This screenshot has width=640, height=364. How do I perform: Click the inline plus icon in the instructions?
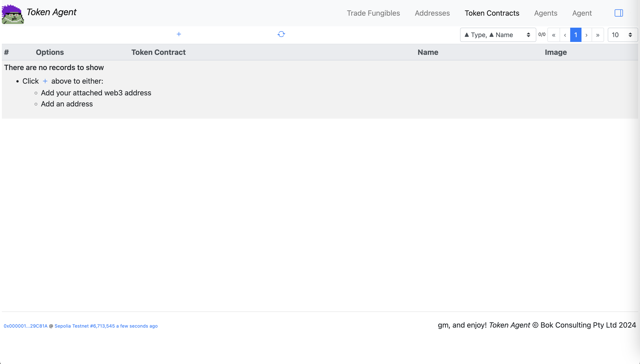(45, 81)
